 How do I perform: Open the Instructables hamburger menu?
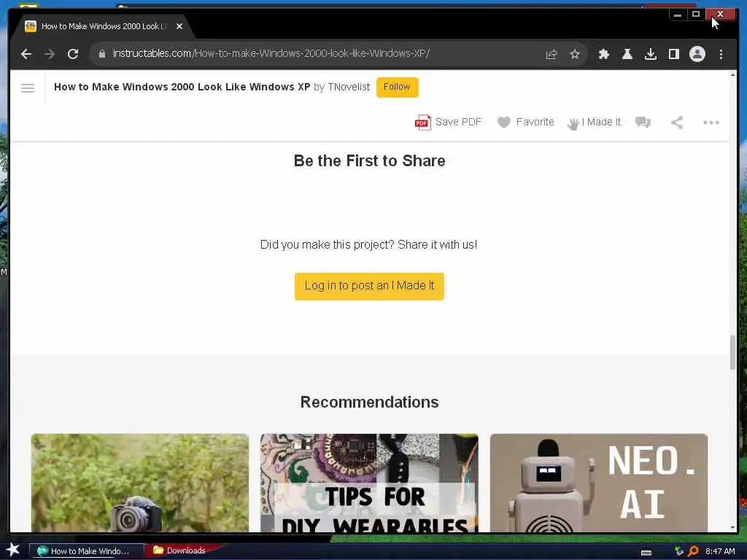click(x=28, y=88)
